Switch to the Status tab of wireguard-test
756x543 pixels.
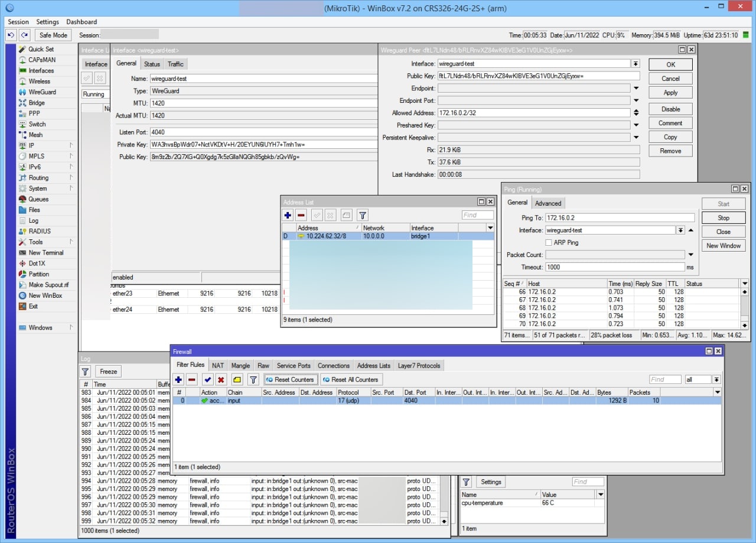pyautogui.click(x=152, y=64)
